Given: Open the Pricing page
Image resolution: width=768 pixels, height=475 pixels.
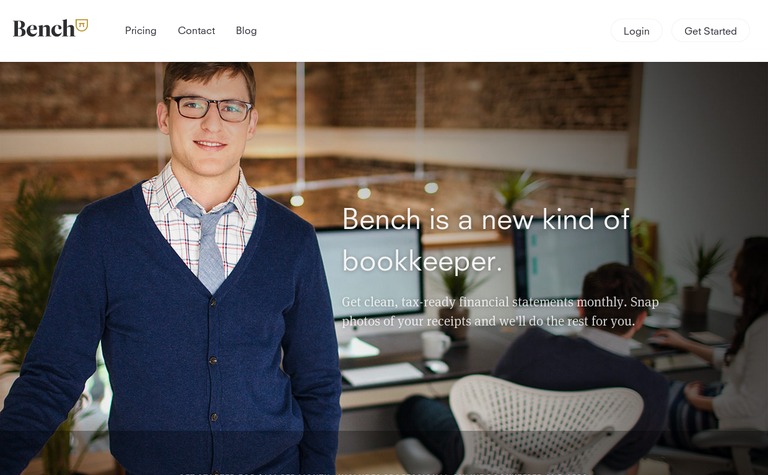Looking at the screenshot, I should pos(141,30).
